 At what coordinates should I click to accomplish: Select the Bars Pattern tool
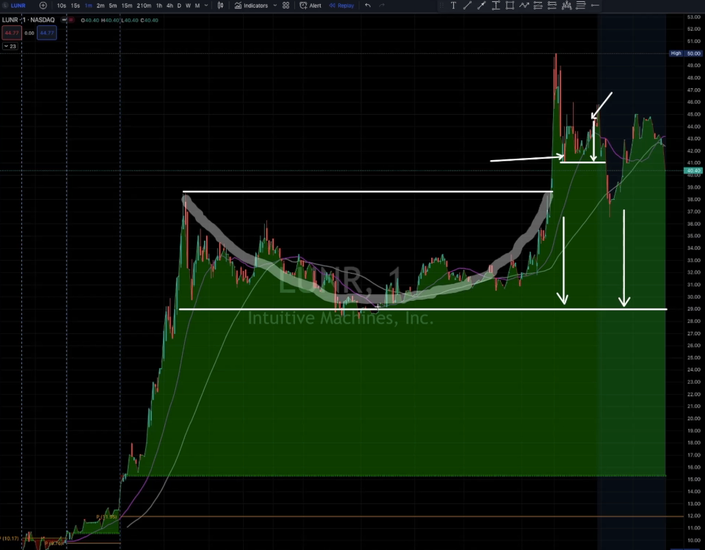pos(567,5)
